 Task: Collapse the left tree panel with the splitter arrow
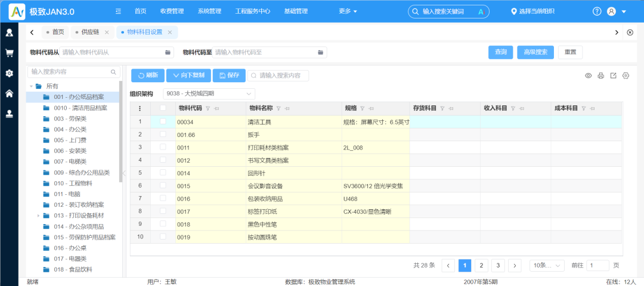click(124, 173)
